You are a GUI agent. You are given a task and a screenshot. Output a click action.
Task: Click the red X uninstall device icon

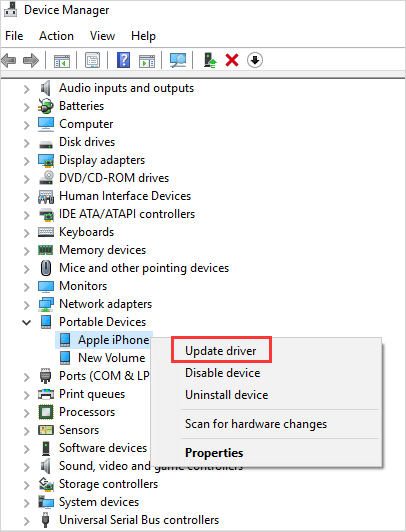tap(232, 60)
